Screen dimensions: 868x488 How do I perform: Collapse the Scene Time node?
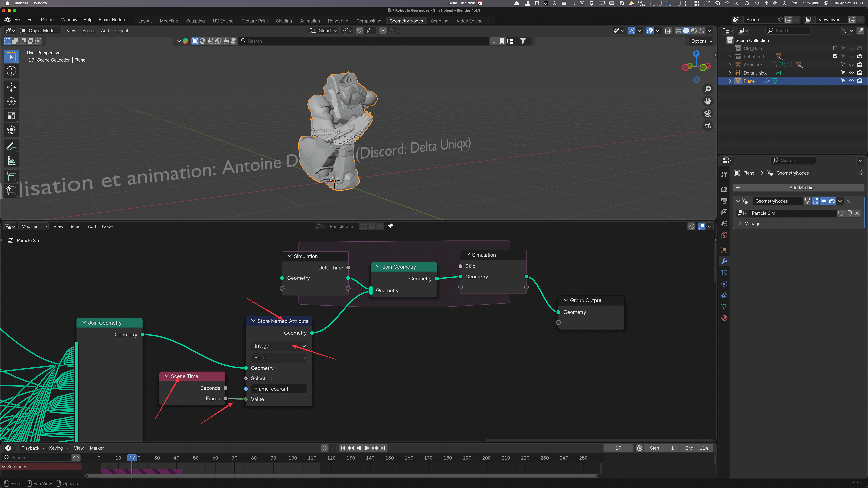166,376
